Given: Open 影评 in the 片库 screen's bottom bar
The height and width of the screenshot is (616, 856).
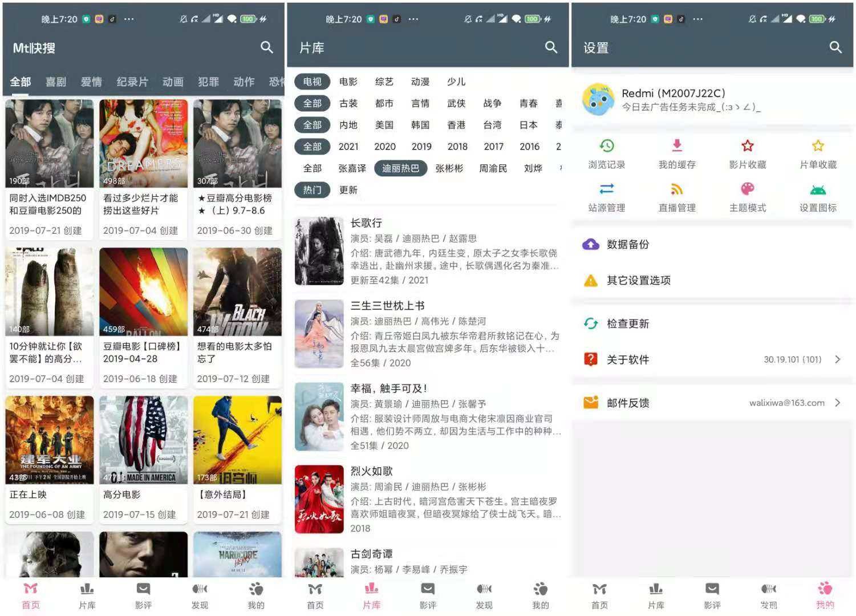Looking at the screenshot, I should click(x=428, y=596).
